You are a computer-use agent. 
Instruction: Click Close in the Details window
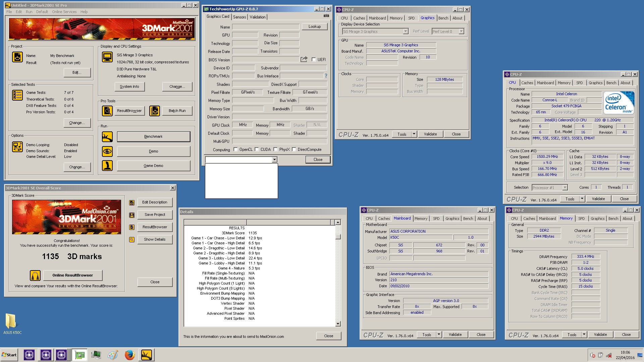click(329, 336)
